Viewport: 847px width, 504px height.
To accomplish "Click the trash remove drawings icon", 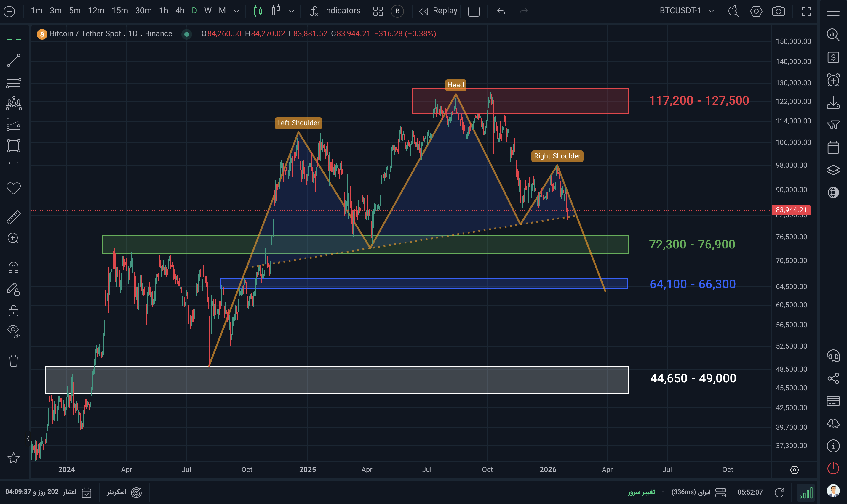I will point(14,361).
